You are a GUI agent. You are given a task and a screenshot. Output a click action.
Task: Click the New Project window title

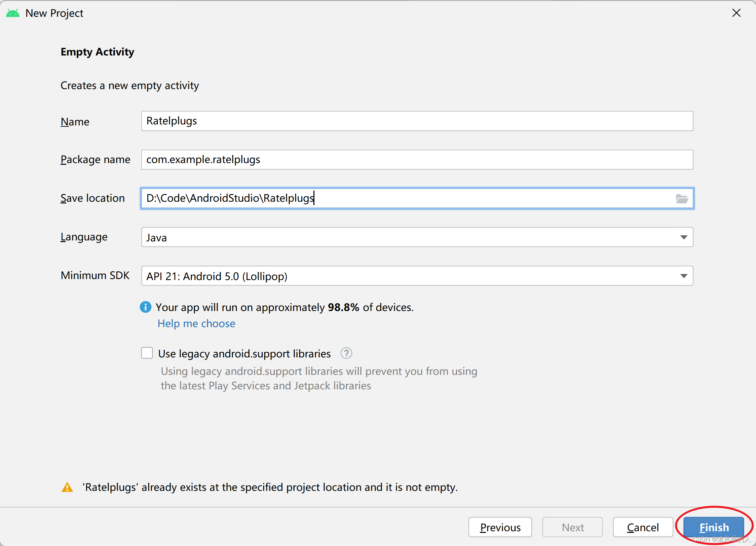(x=54, y=13)
